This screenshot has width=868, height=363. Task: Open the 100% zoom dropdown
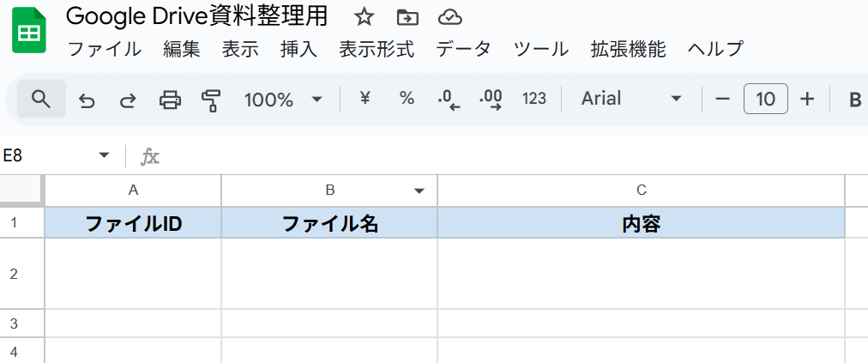pyautogui.click(x=283, y=100)
